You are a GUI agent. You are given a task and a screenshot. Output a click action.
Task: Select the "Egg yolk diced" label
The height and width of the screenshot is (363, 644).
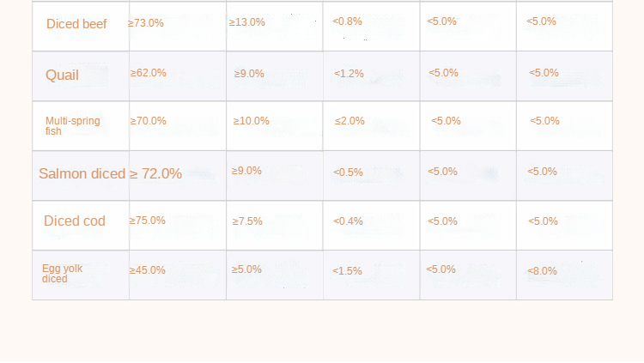[x=63, y=274]
